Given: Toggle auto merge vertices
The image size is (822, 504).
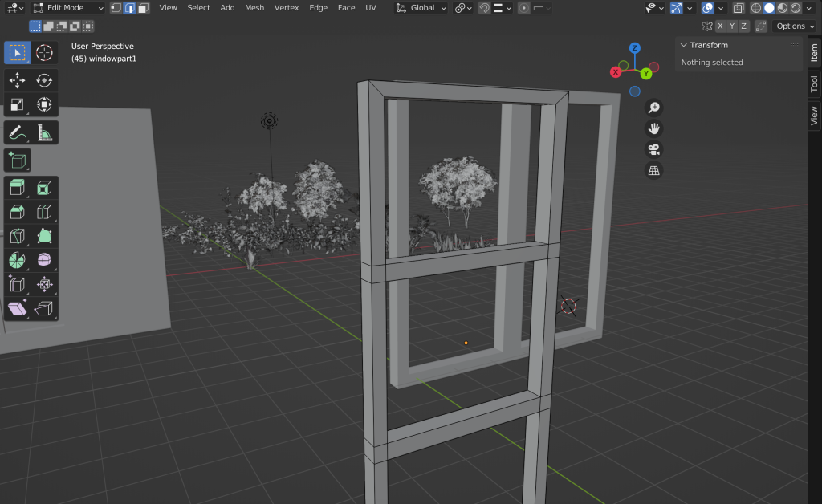Looking at the screenshot, I should pos(761,26).
